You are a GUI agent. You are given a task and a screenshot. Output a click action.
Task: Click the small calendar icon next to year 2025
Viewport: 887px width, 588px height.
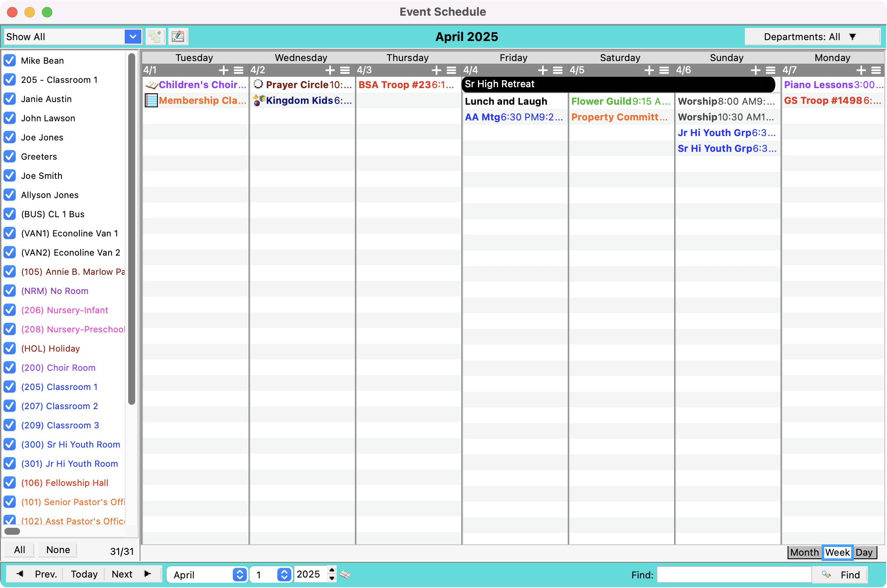pos(345,574)
